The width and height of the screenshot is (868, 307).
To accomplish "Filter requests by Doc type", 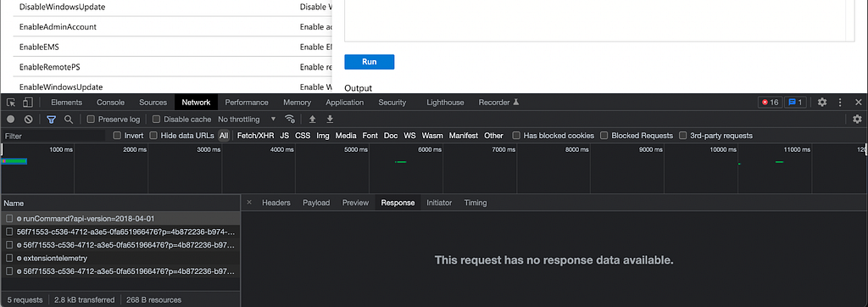I will pos(391,136).
